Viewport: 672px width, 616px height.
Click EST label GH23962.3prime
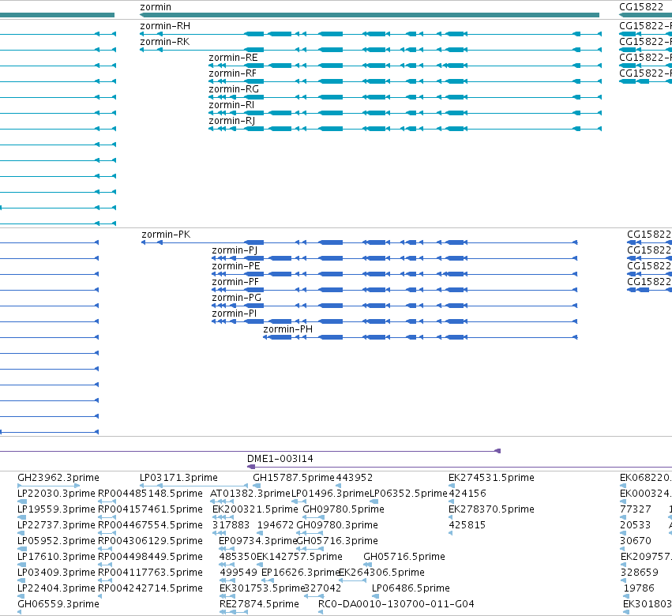[58, 478]
